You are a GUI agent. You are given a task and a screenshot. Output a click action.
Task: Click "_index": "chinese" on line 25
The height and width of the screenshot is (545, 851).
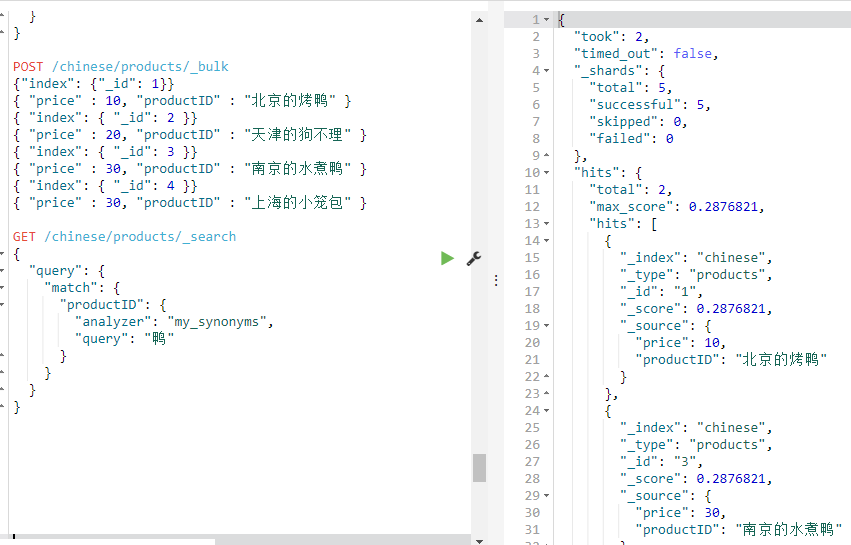tap(696, 428)
